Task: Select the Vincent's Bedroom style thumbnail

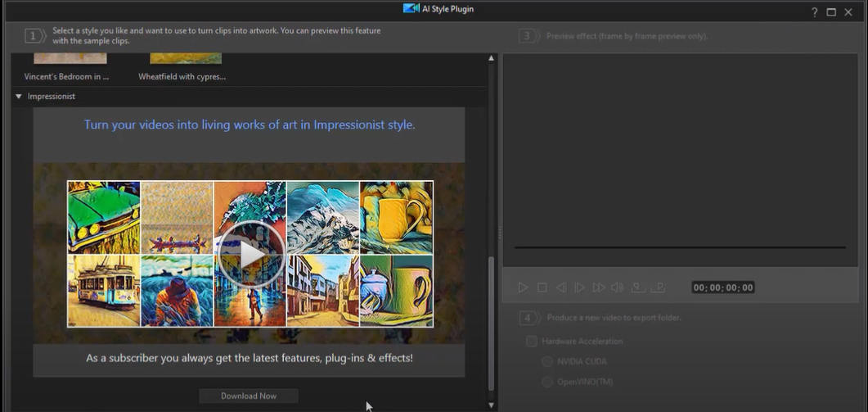Action: (x=70, y=58)
